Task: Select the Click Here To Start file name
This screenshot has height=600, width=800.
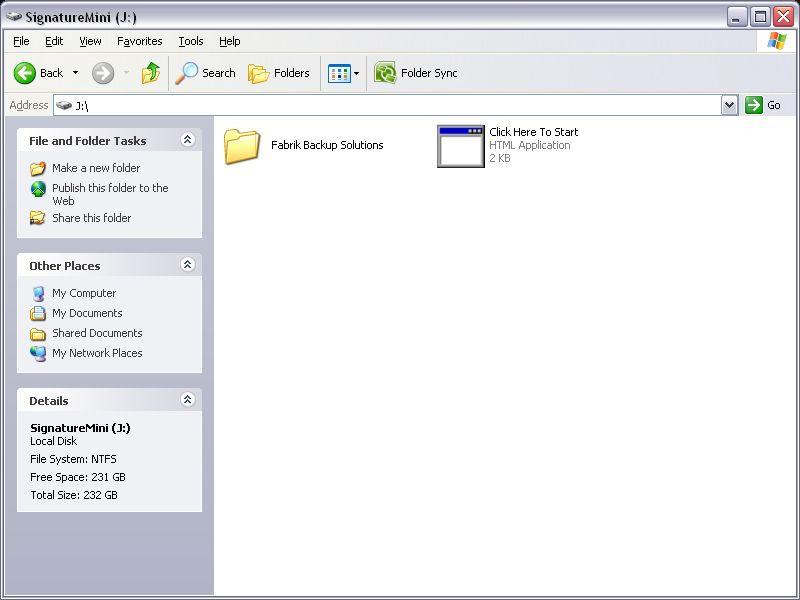Action: (x=534, y=132)
